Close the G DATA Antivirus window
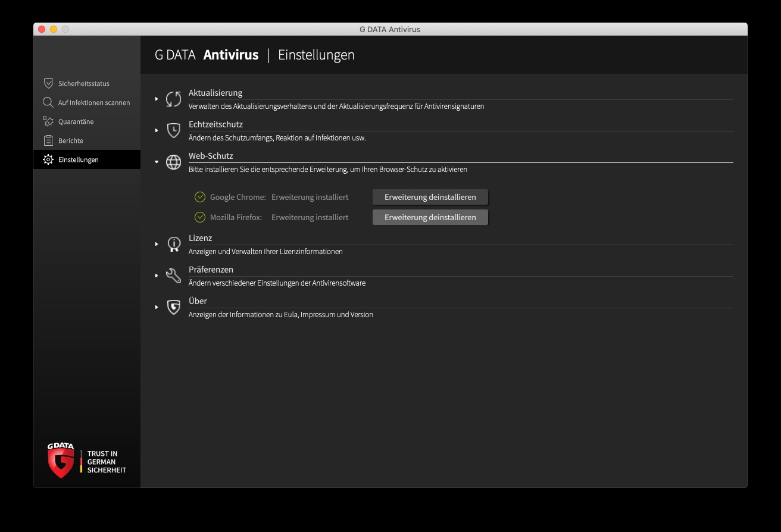The width and height of the screenshot is (781, 532). (42, 29)
